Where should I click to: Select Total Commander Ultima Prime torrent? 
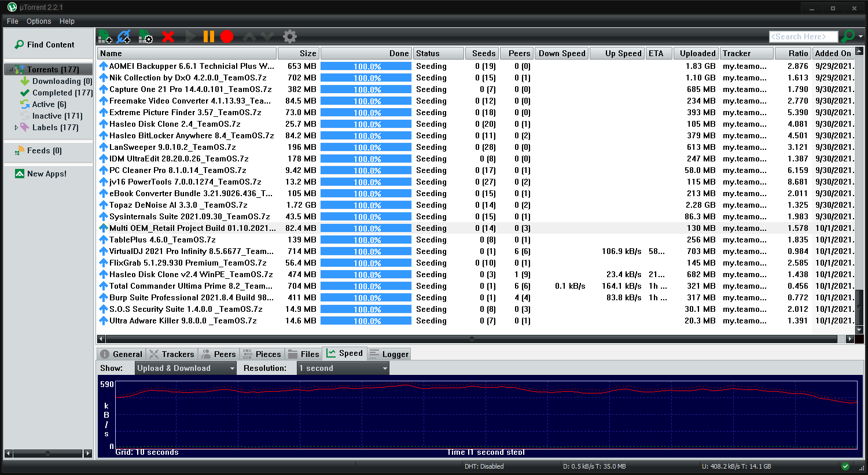pos(476,286)
